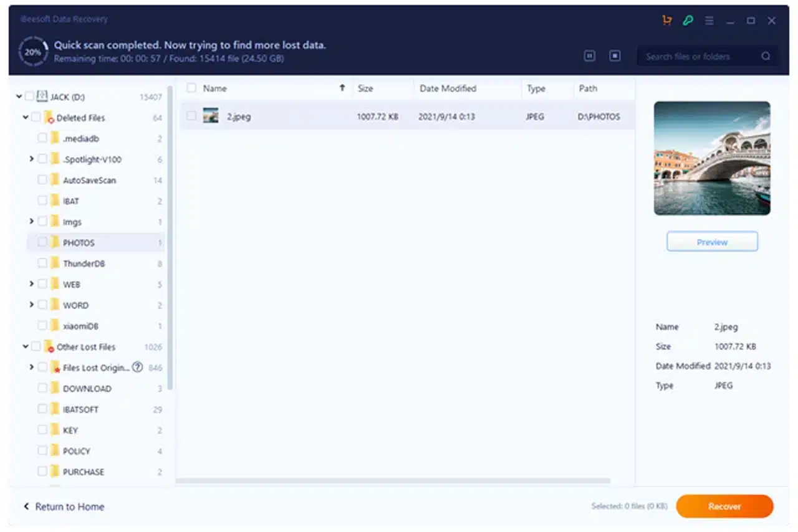798x532 pixels.
Task: Click the Preview button
Action: click(712, 242)
